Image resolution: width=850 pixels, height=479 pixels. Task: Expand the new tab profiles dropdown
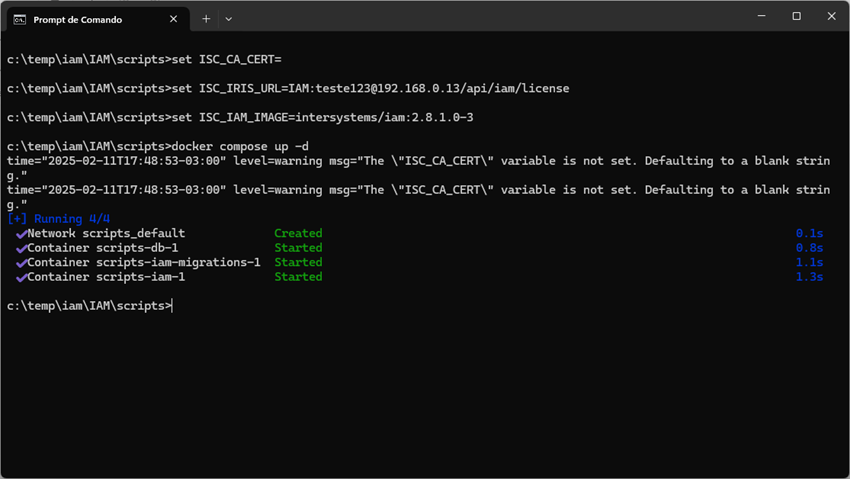pos(229,18)
